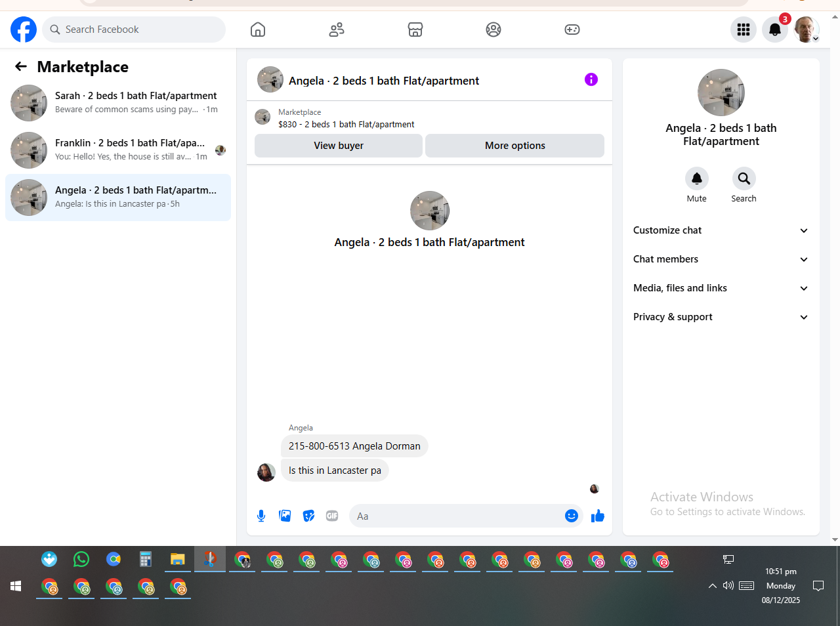This screenshot has width=840, height=626.
Task: Click the listing picture in the right panel
Action: coord(721,93)
